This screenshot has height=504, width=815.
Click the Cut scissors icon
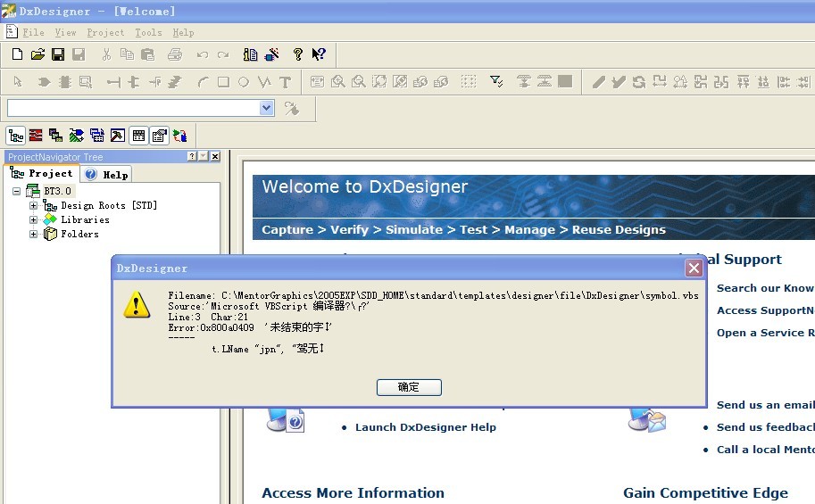pyautogui.click(x=106, y=54)
